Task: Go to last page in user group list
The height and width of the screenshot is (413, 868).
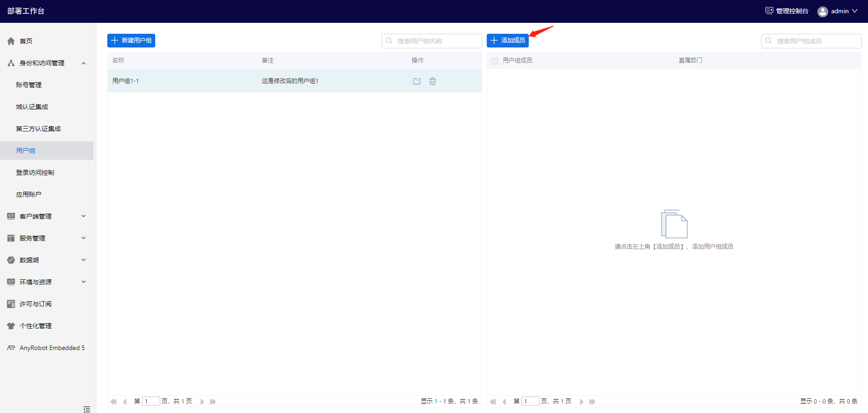Action: [x=213, y=402]
